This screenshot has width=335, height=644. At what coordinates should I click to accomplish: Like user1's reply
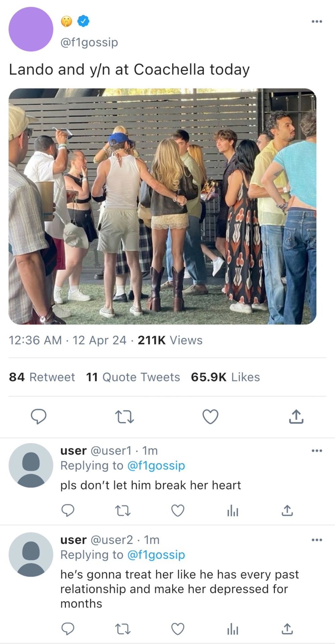(178, 511)
